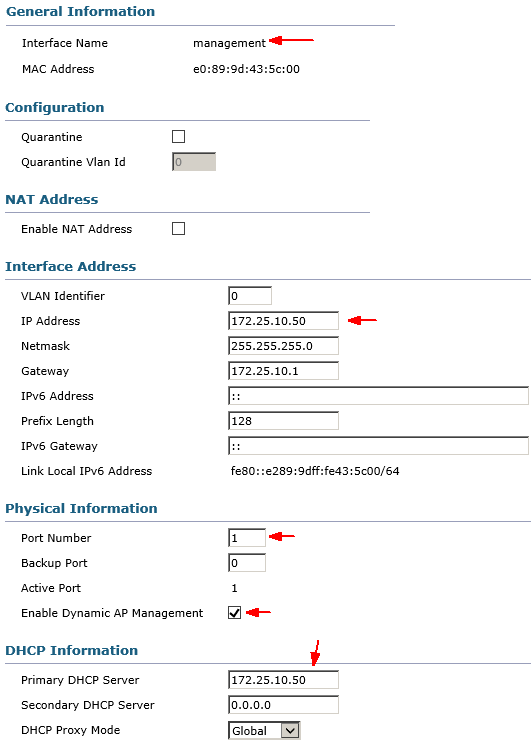Uncheck Enable Dynamic AP Management
532x747 pixels.
coord(234,613)
